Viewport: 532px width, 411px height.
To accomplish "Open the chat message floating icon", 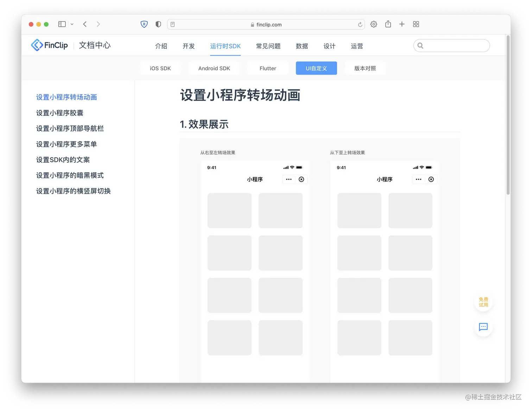I will pyautogui.click(x=483, y=327).
